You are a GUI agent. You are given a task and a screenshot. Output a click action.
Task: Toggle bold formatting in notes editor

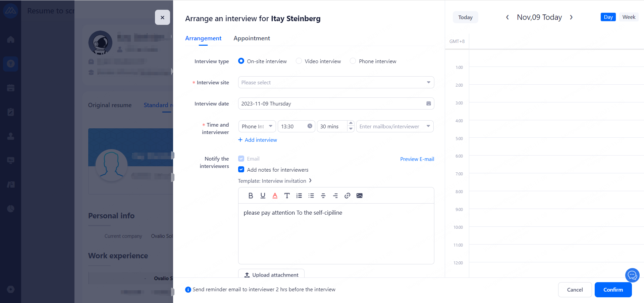coord(251,196)
